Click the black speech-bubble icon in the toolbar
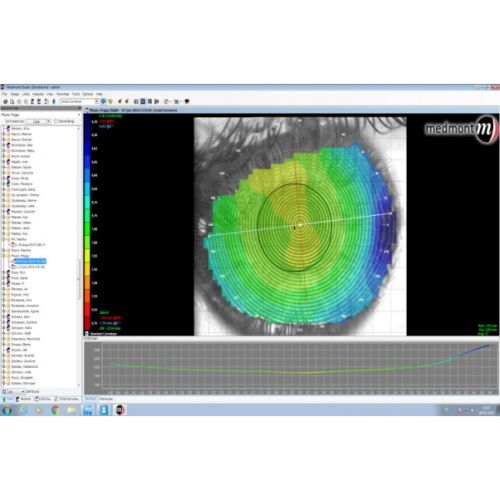Viewport: 500px width, 500px height. tap(187, 101)
